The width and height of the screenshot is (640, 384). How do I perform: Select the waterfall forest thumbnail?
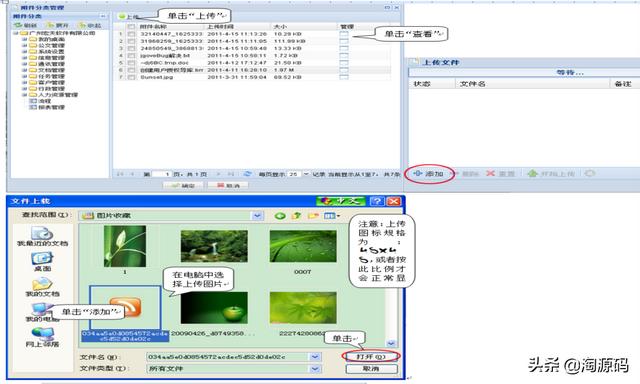point(214,246)
